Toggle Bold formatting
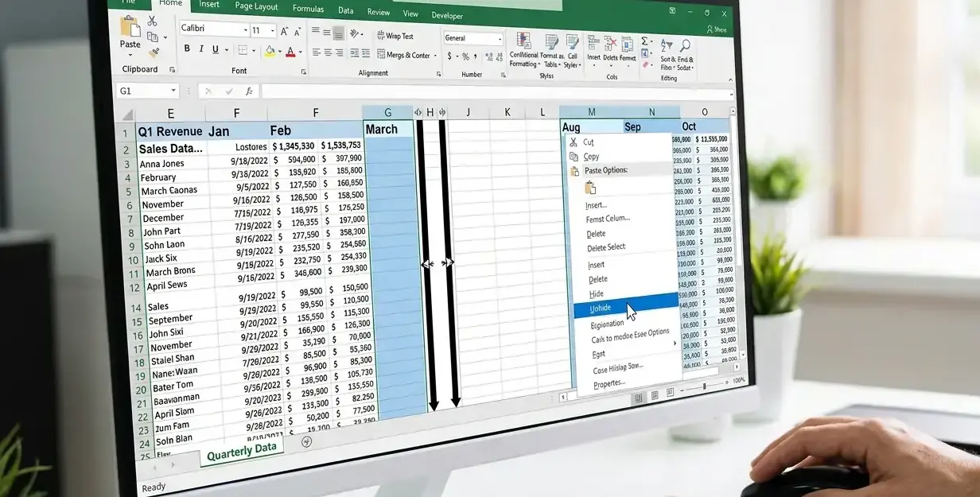The width and height of the screenshot is (980, 497). click(187, 49)
